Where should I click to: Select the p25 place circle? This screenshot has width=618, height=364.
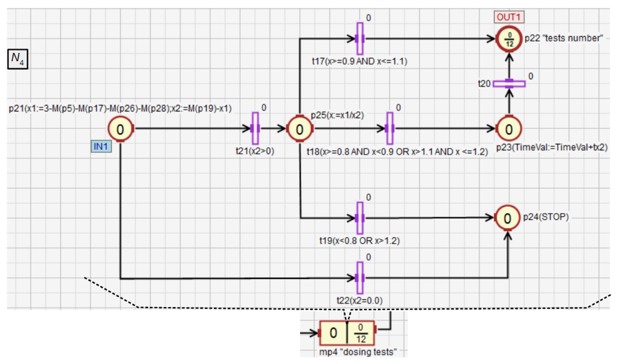(300, 129)
